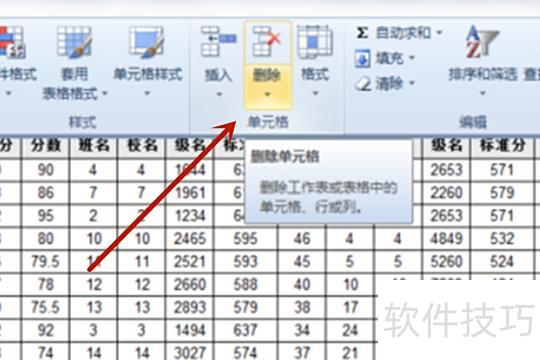
Task: Select the cell containing 588
Action: [245, 285]
